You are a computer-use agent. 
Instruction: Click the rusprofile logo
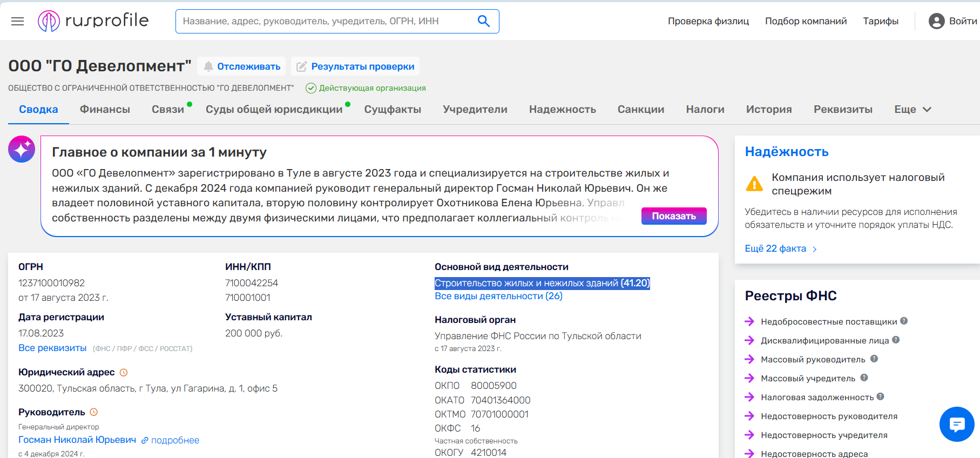93,21
